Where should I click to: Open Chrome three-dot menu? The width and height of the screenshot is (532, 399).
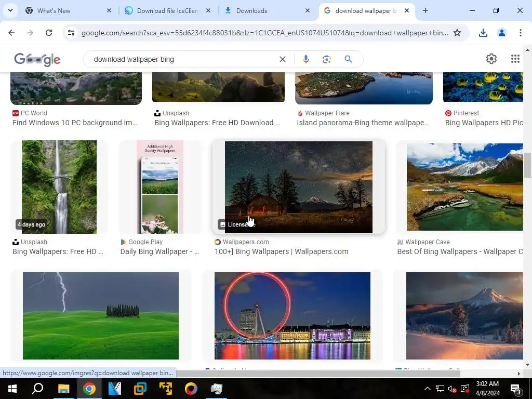pyautogui.click(x=520, y=33)
